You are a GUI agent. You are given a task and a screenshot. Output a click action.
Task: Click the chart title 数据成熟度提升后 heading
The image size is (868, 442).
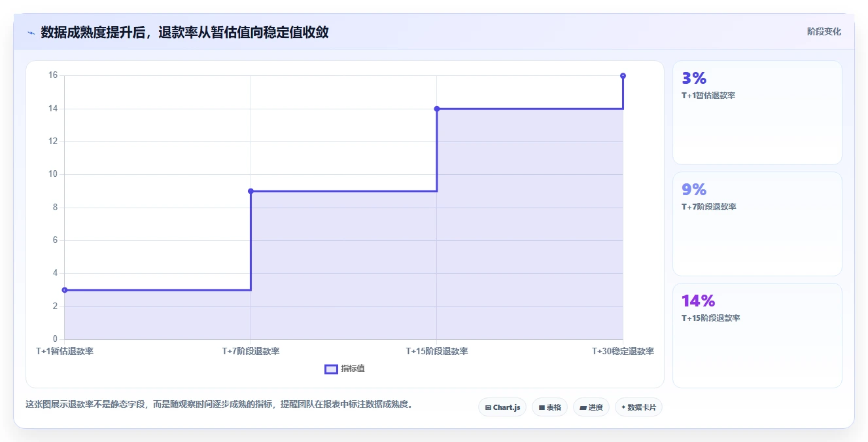click(x=184, y=32)
